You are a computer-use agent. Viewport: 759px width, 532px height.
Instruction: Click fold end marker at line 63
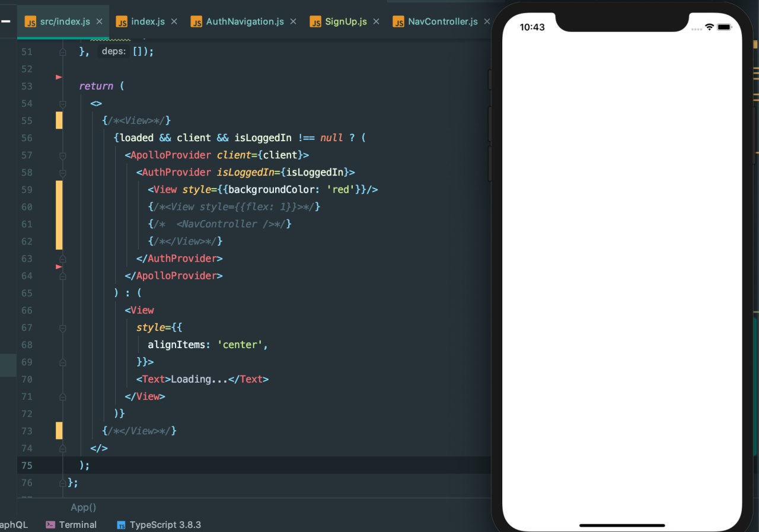tap(63, 259)
